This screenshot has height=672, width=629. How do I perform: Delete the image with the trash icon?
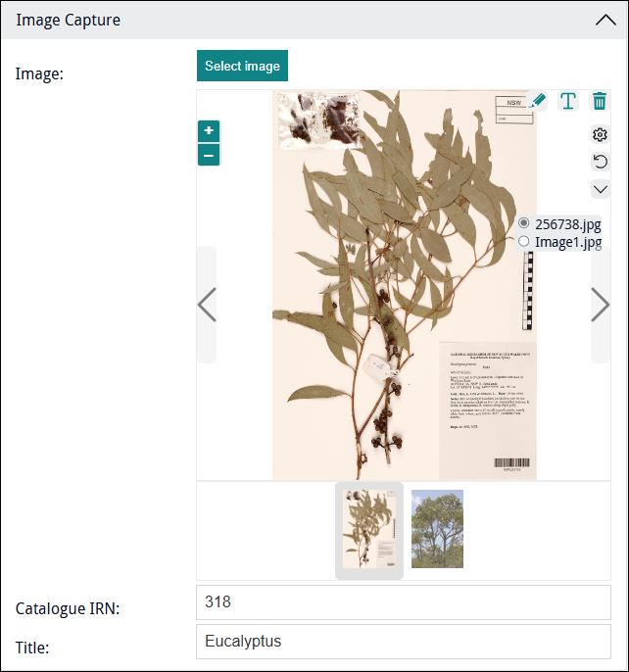pyautogui.click(x=600, y=101)
